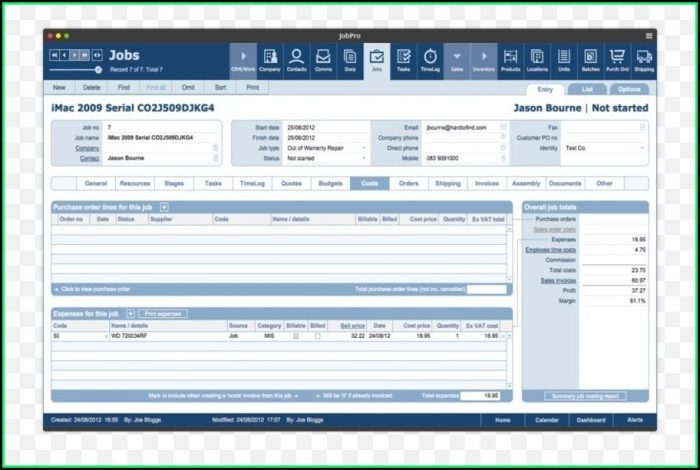
Task: Open Dashboard from the footer bar
Action: (x=591, y=420)
